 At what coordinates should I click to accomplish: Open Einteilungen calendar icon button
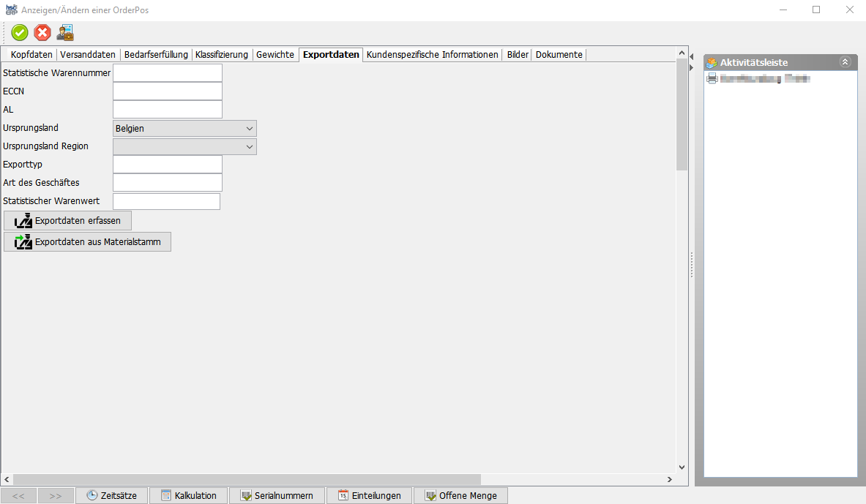coord(369,495)
